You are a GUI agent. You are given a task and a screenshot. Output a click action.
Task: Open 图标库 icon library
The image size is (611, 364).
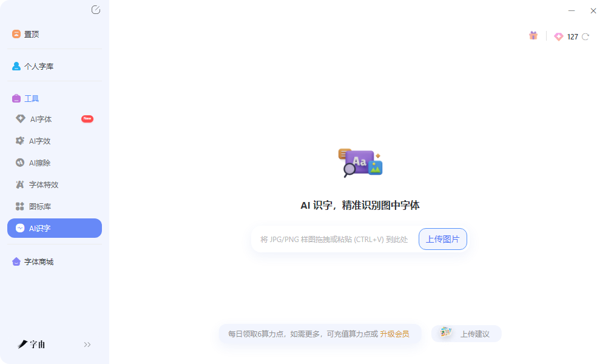pos(55,206)
